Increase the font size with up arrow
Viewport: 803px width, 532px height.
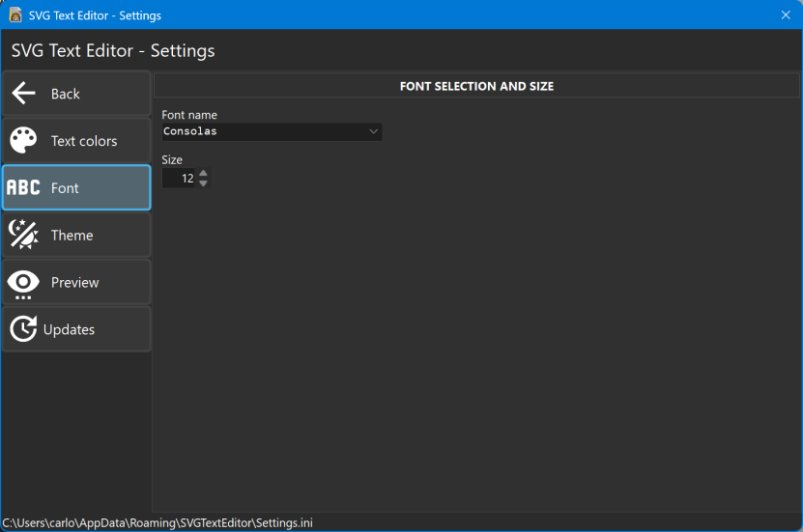tap(203, 173)
